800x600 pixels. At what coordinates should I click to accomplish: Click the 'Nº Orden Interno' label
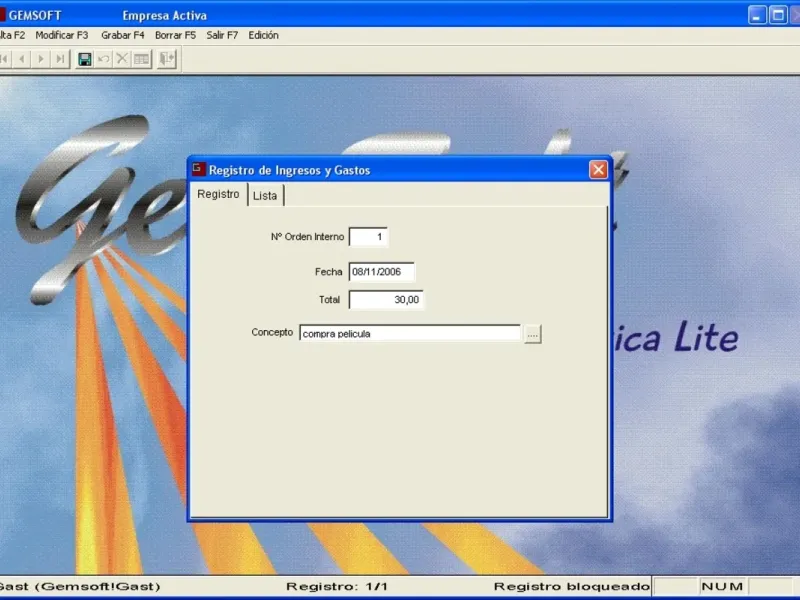point(308,237)
